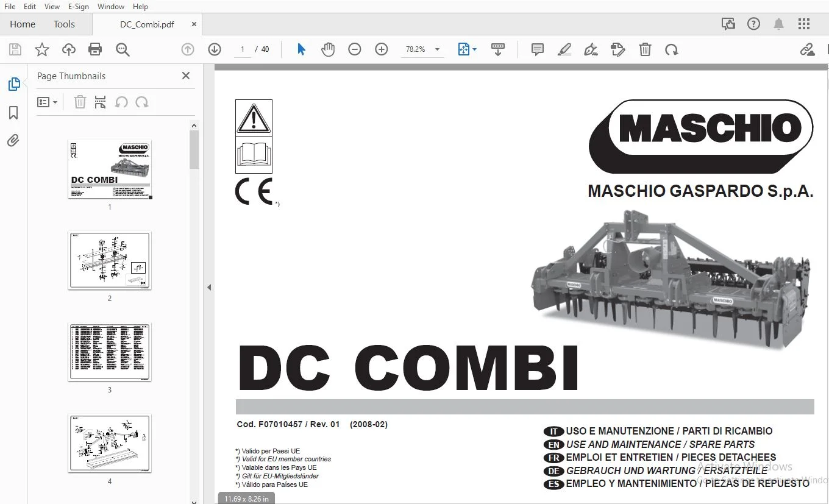Rotate thumbnails counterclockwise in the panel
Image resolution: width=829 pixels, height=504 pixels.
tap(121, 102)
